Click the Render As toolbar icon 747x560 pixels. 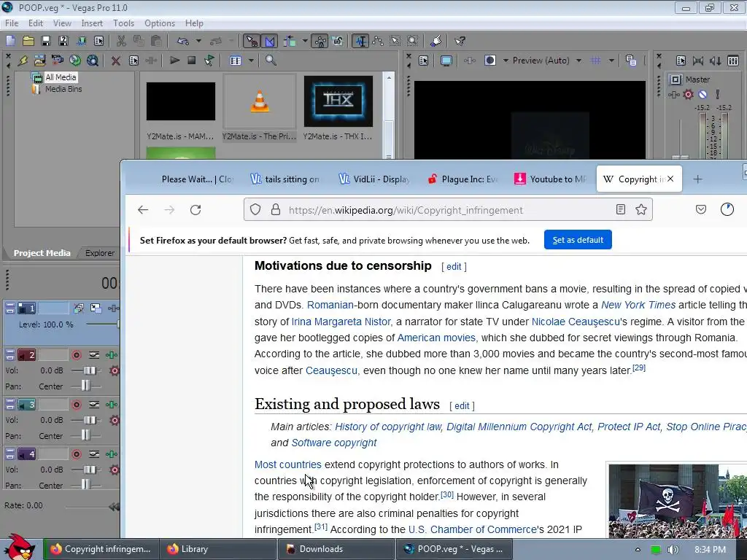point(82,41)
